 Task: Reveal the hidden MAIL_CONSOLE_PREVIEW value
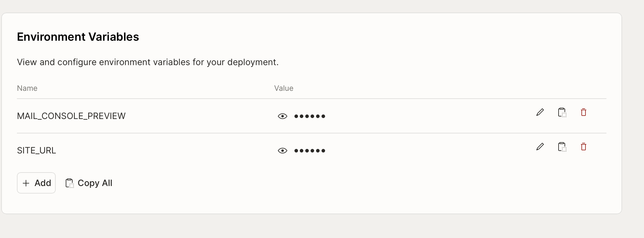click(282, 116)
